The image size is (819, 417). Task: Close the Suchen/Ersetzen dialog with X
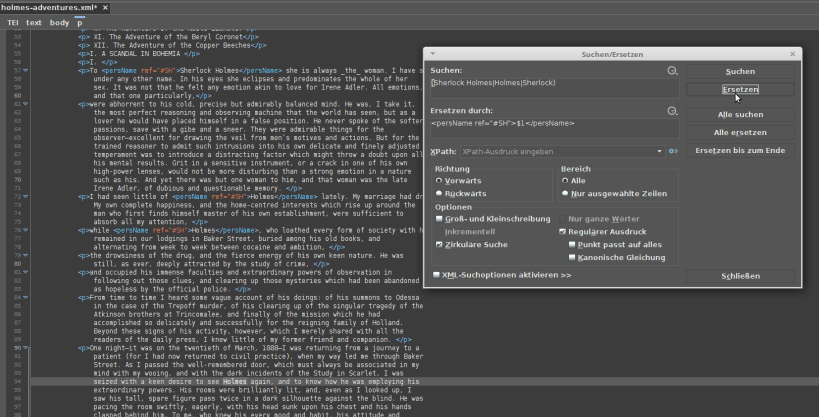click(792, 54)
